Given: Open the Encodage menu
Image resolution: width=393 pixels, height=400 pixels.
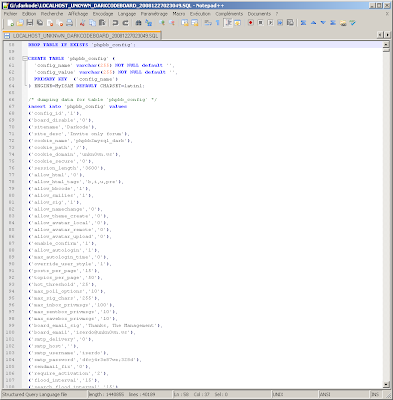Looking at the screenshot, I should tap(103, 14).
